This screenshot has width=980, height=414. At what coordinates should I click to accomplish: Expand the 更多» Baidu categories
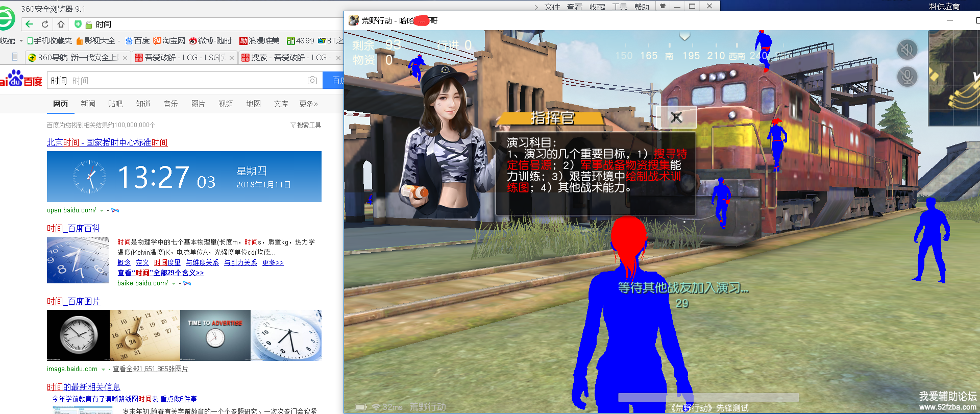point(308,104)
